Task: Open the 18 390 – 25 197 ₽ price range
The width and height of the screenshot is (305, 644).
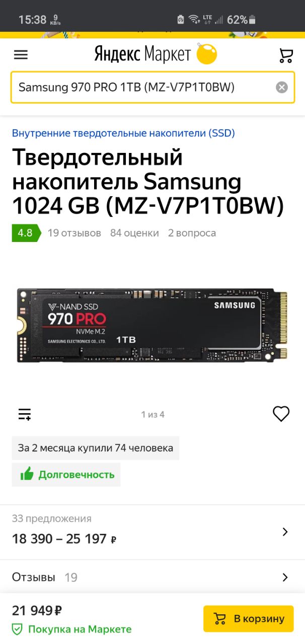Action: (x=64, y=539)
